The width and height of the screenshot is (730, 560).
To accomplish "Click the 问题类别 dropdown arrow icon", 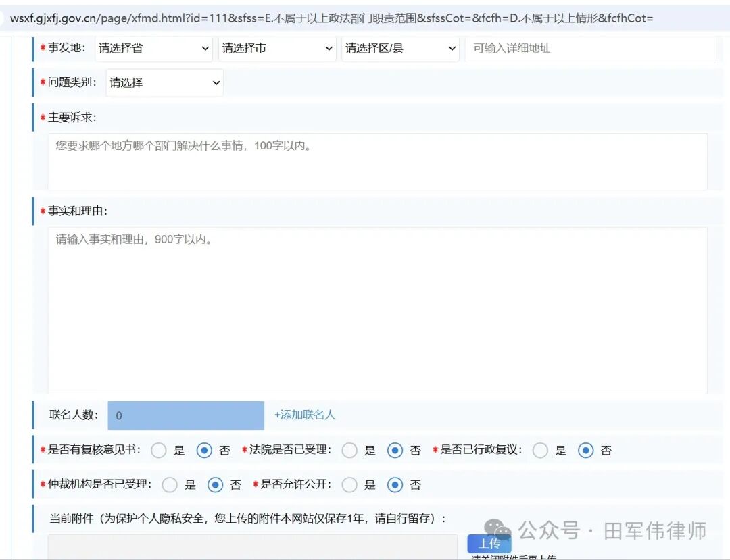I will click(215, 82).
